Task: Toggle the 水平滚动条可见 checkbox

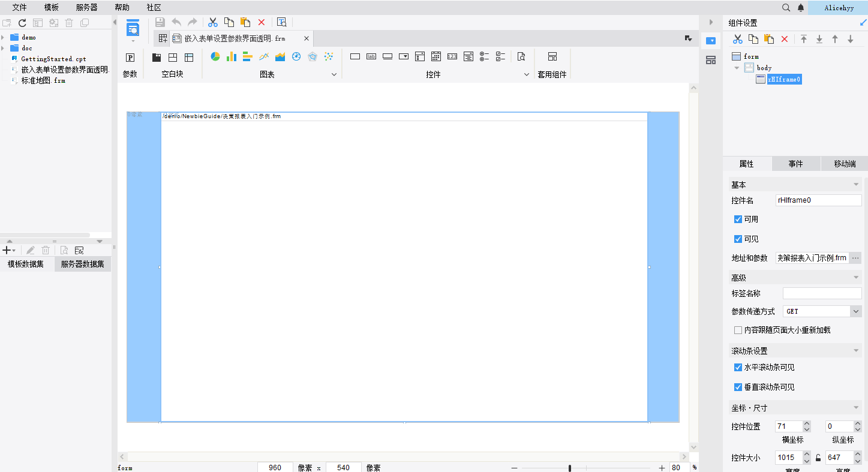Action: coord(738,367)
